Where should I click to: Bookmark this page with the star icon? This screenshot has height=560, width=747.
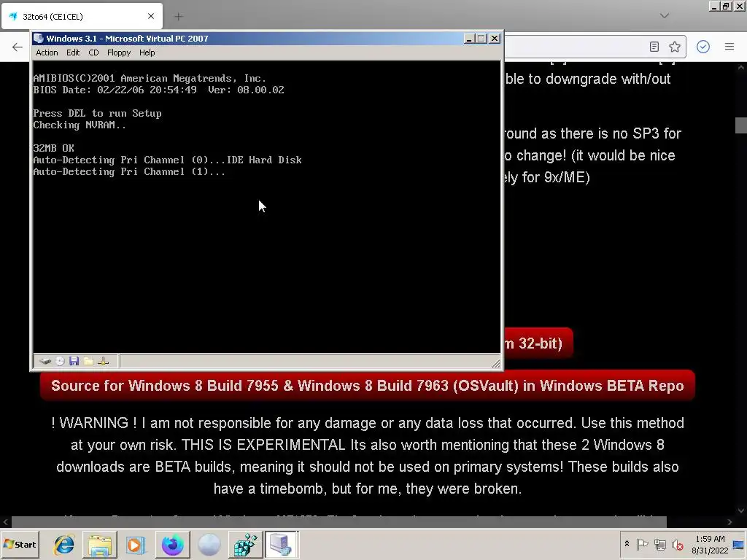tap(675, 47)
